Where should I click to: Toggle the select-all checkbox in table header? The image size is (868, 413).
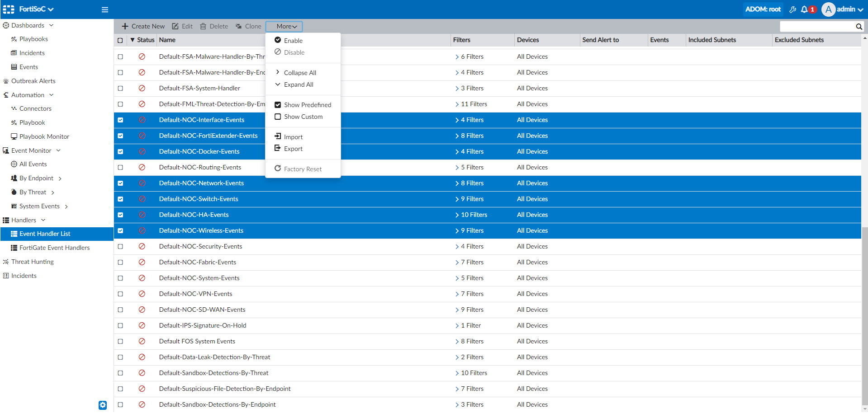(x=120, y=40)
